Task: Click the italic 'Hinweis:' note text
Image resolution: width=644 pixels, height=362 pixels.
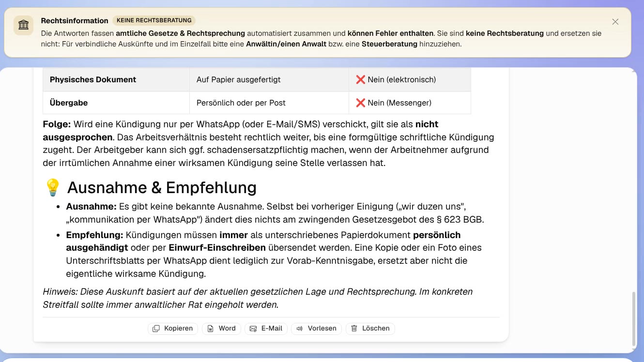Action: [x=258, y=298]
